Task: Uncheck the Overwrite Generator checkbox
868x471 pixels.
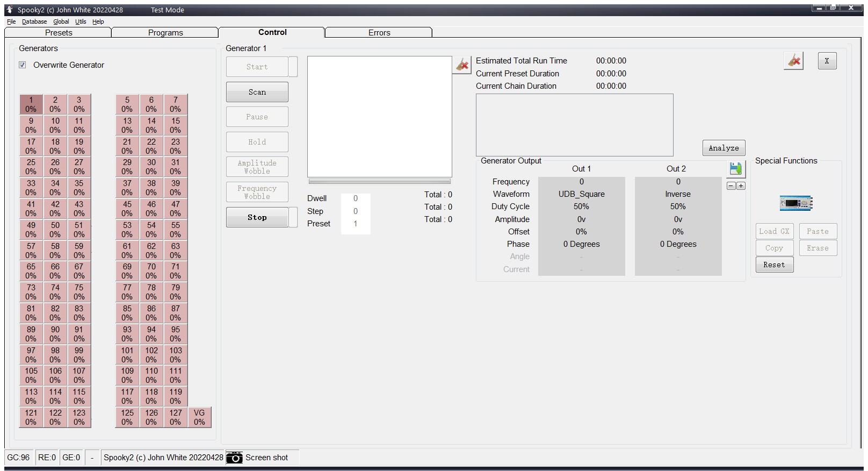Action: coord(23,65)
